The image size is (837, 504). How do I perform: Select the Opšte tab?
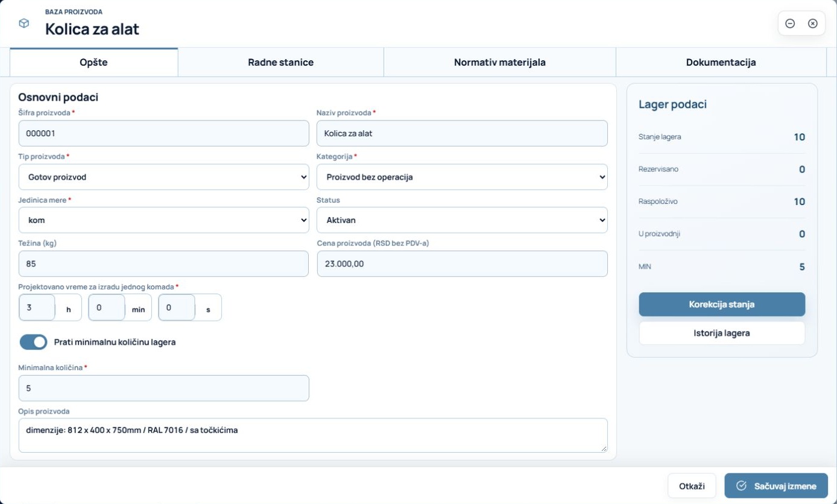tap(93, 62)
